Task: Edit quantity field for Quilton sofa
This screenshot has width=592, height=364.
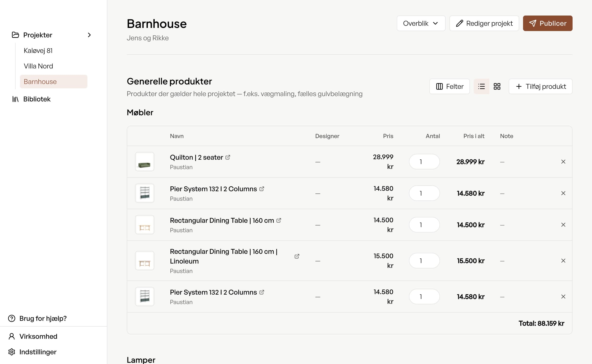Action: [x=424, y=162]
